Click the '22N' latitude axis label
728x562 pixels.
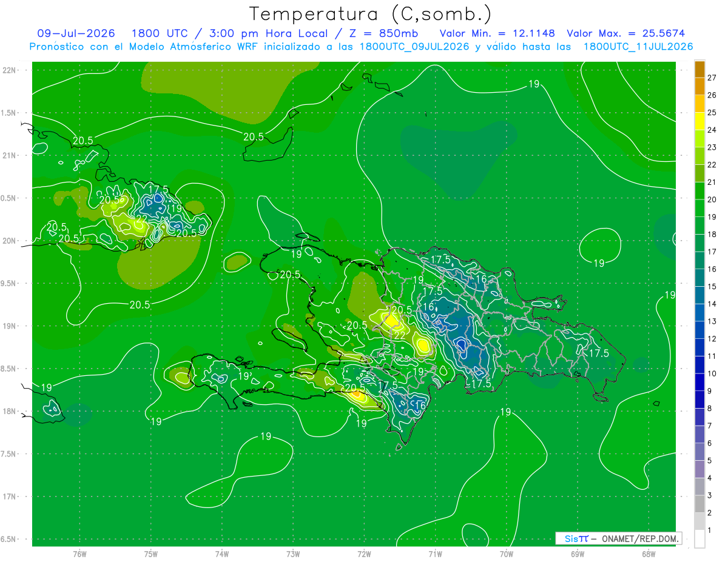(9, 70)
